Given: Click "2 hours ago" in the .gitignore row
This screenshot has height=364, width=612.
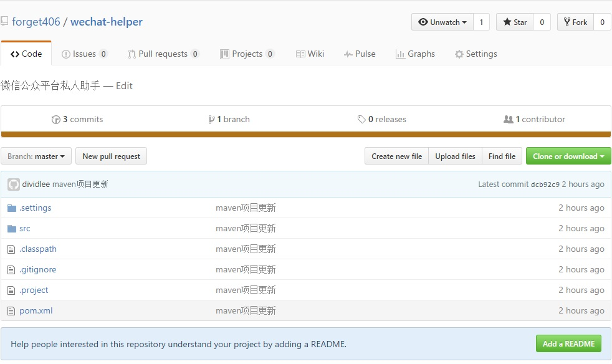Looking at the screenshot, I should click(581, 269).
